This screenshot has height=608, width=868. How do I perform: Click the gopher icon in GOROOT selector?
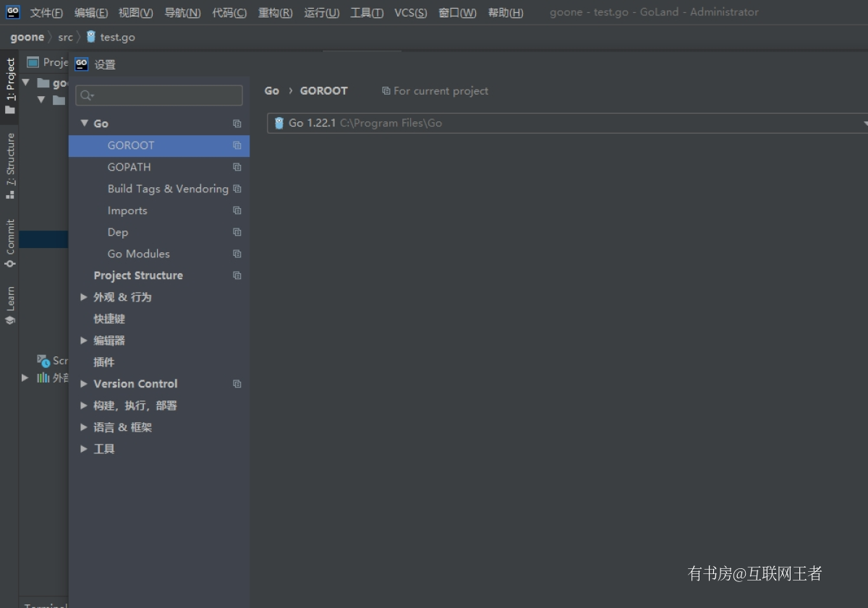coord(278,123)
